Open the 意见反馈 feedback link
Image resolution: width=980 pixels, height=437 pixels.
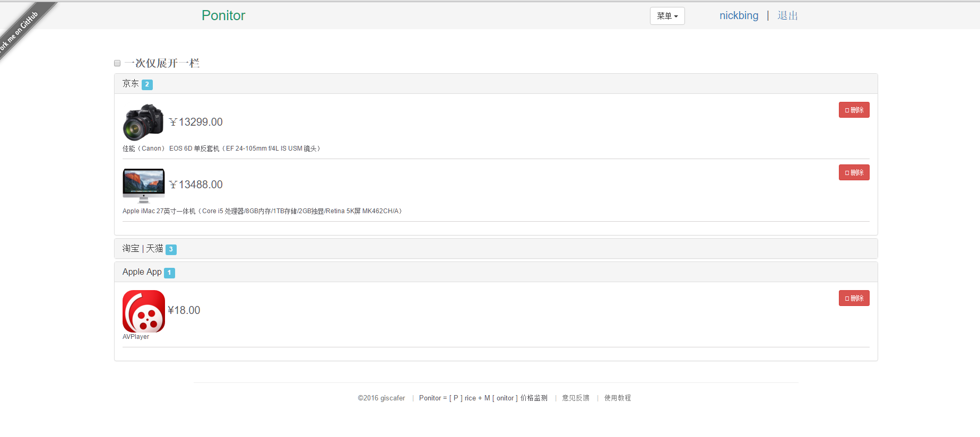pyautogui.click(x=576, y=398)
